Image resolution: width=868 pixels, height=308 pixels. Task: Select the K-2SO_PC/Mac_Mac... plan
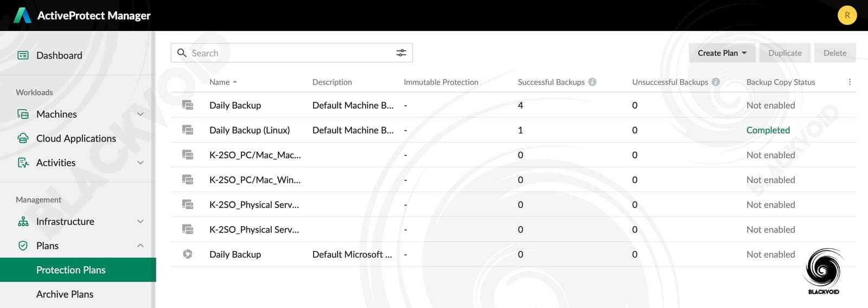[255, 155]
